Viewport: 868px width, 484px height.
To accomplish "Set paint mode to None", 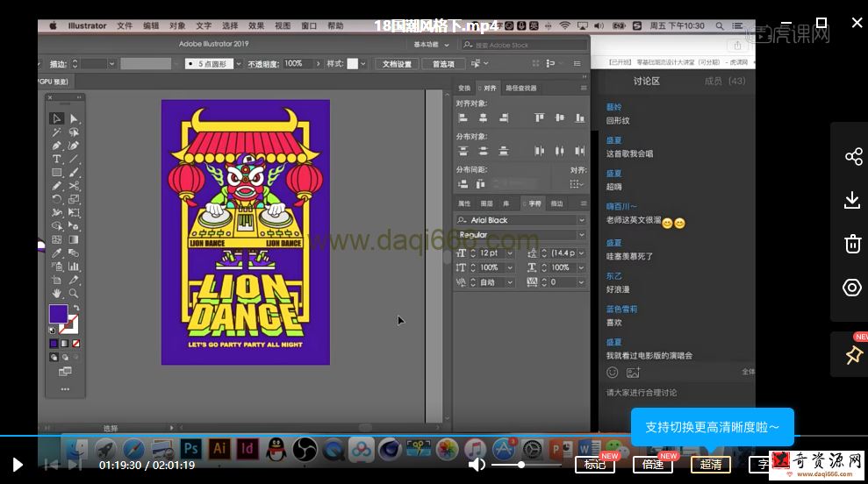I will (75, 344).
